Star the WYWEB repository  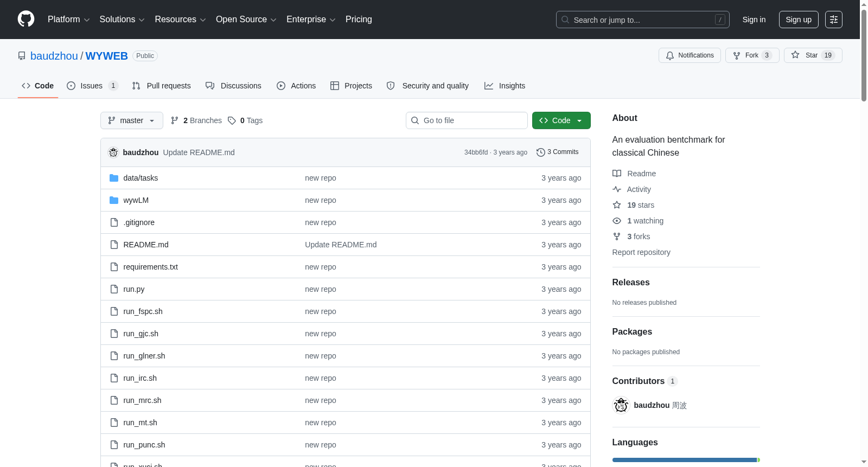(x=813, y=55)
